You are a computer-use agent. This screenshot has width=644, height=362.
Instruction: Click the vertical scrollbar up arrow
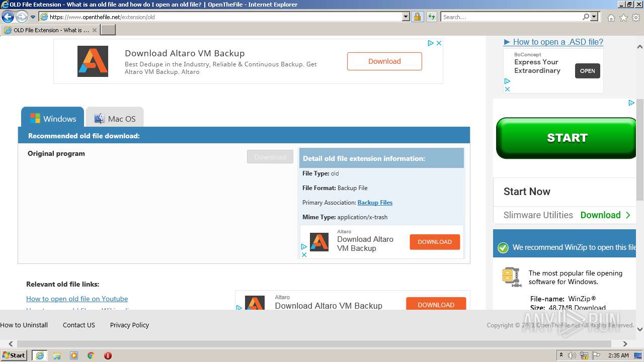639,47
